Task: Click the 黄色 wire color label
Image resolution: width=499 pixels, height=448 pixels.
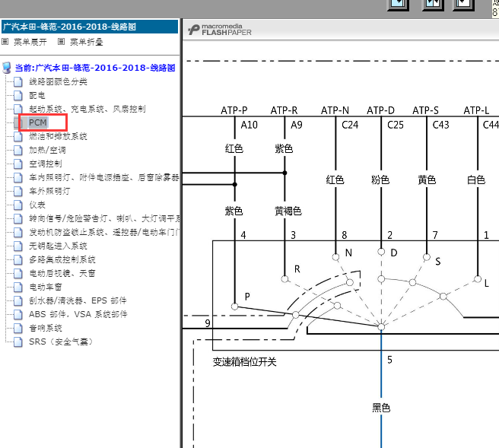Action: [427, 180]
